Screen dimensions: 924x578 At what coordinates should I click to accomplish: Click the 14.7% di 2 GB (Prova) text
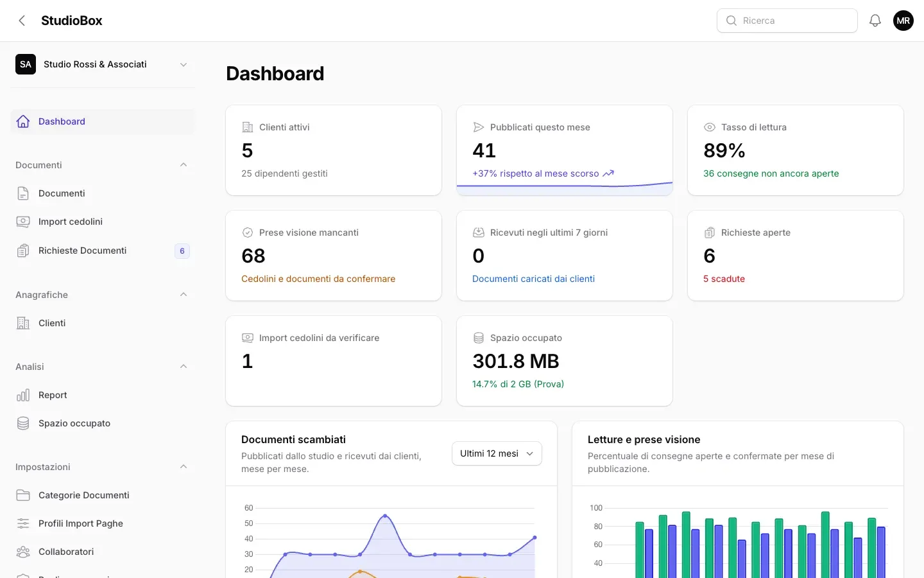[518, 384]
